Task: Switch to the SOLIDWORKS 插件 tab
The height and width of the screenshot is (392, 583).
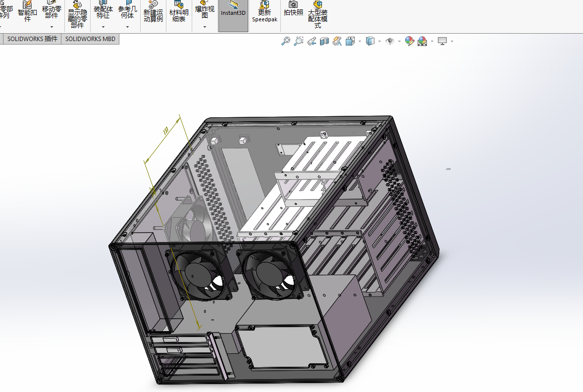Action: point(32,39)
